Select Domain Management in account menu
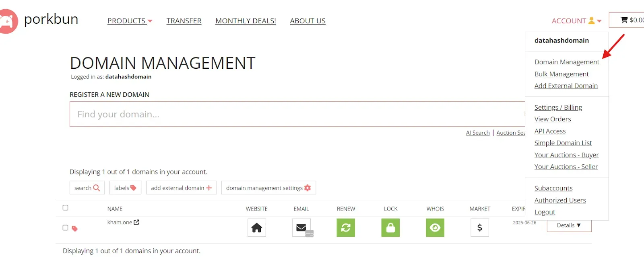 tap(567, 62)
